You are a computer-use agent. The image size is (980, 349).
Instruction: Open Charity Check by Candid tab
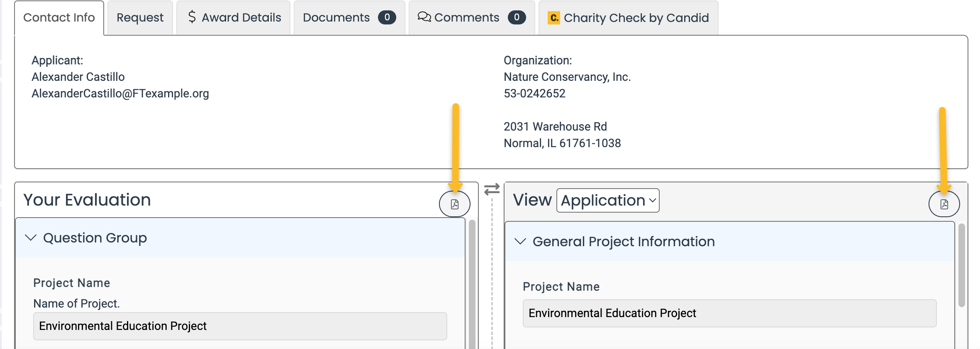[636, 18]
